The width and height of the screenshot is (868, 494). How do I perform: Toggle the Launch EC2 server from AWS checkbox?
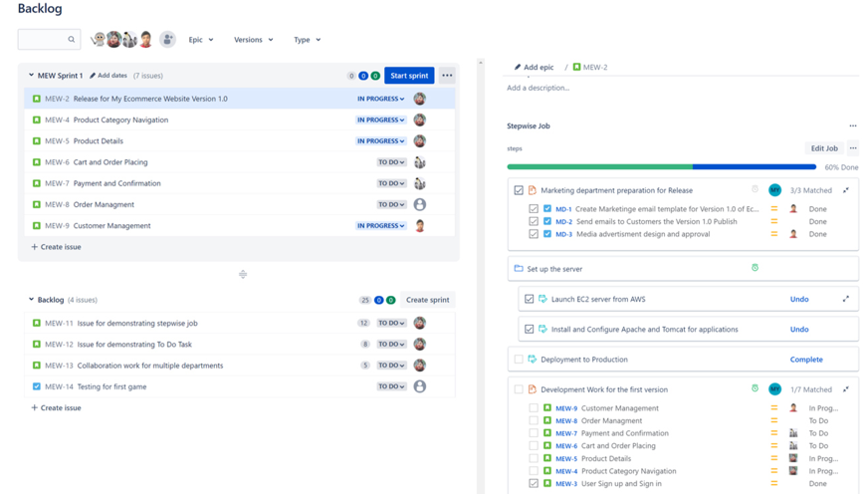[529, 299]
